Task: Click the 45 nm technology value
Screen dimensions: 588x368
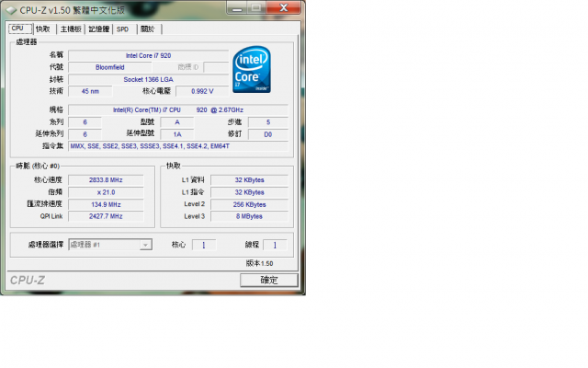Action: coord(90,91)
